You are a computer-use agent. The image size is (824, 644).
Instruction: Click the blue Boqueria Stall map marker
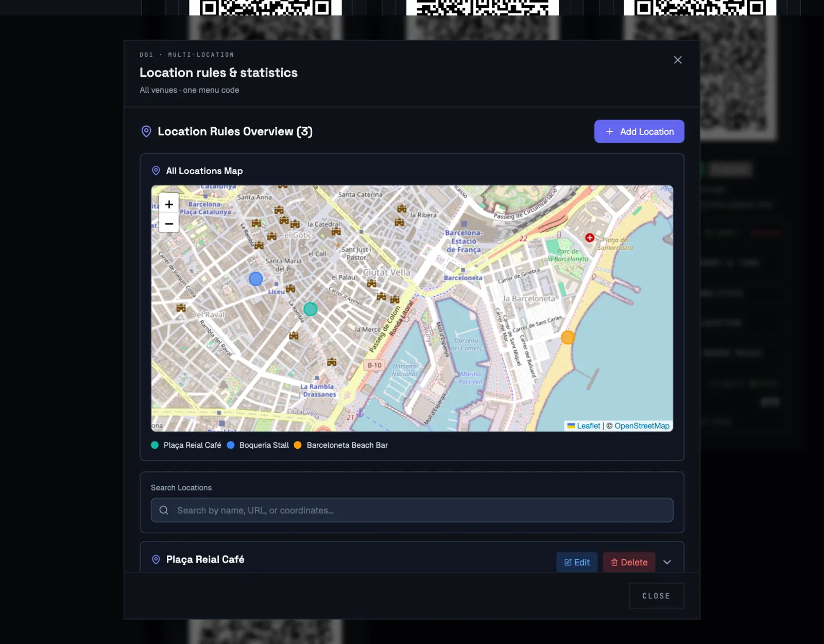click(255, 279)
